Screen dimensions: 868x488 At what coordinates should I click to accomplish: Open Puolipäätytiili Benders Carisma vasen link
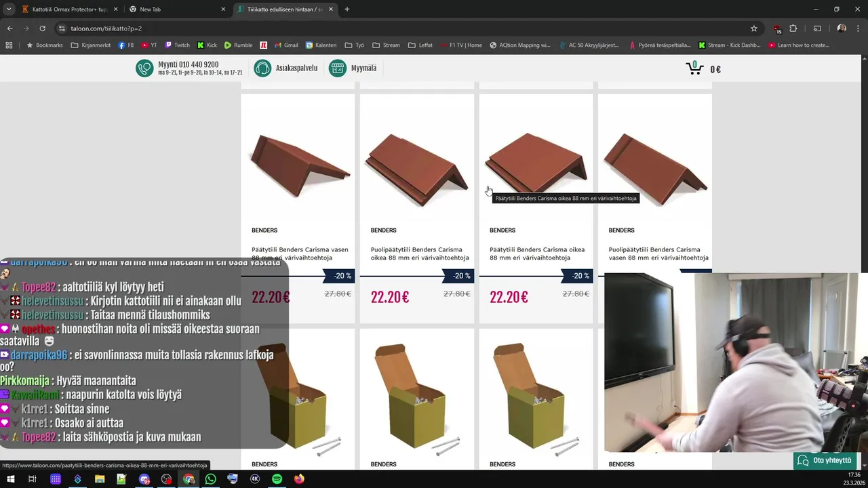coord(658,253)
